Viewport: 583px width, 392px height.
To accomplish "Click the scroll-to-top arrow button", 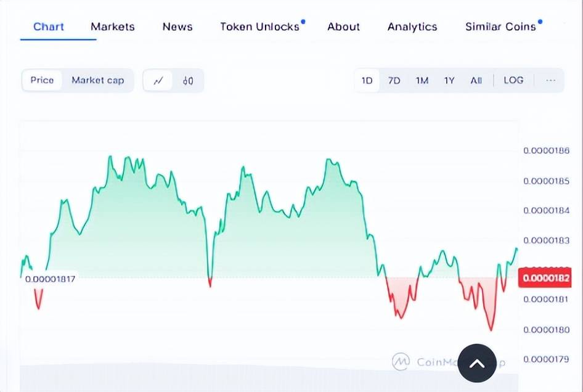I will [x=477, y=363].
